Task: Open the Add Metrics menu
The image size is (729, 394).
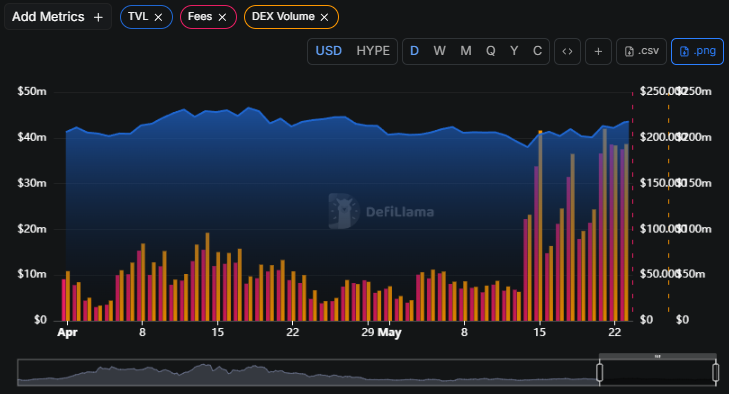Action: pos(58,17)
